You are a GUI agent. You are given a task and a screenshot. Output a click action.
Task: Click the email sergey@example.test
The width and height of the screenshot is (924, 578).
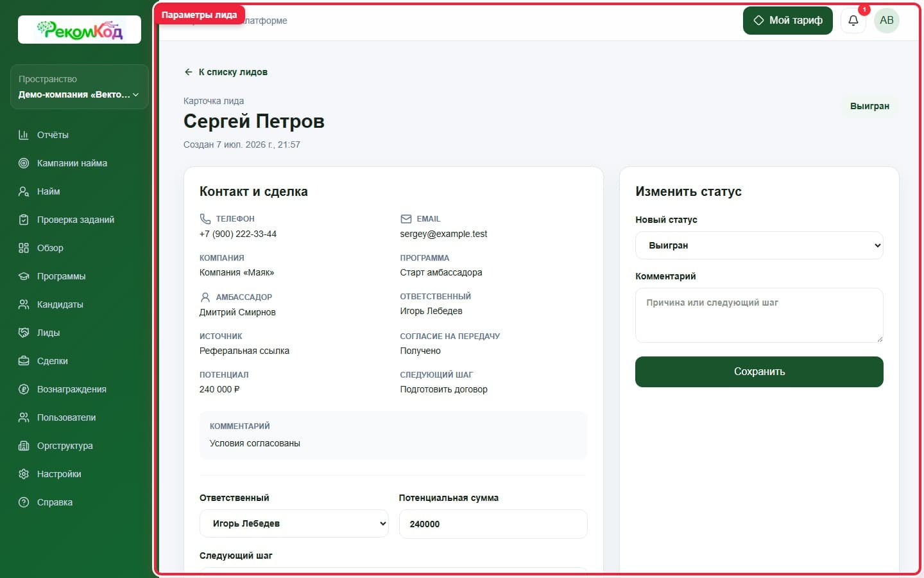point(443,234)
